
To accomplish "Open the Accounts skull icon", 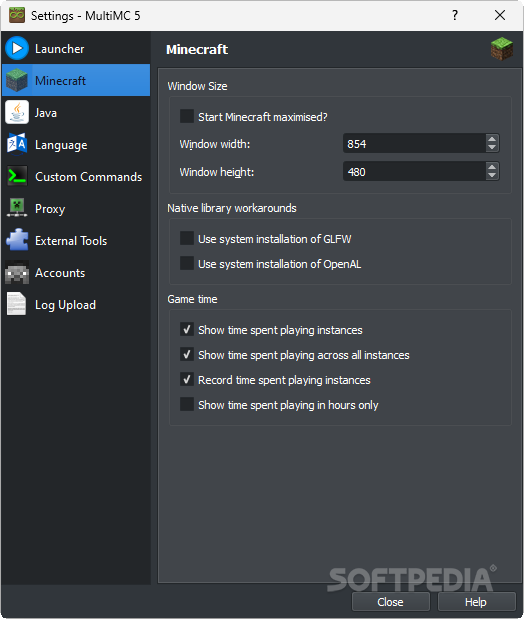I will point(17,272).
